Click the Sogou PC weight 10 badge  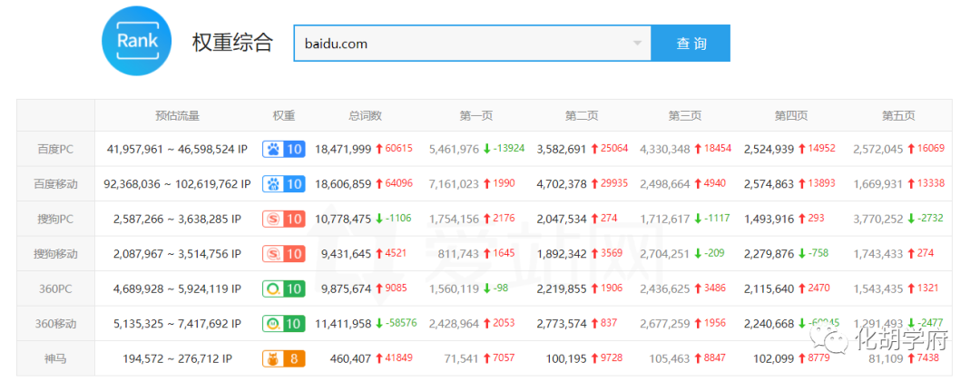click(x=283, y=219)
